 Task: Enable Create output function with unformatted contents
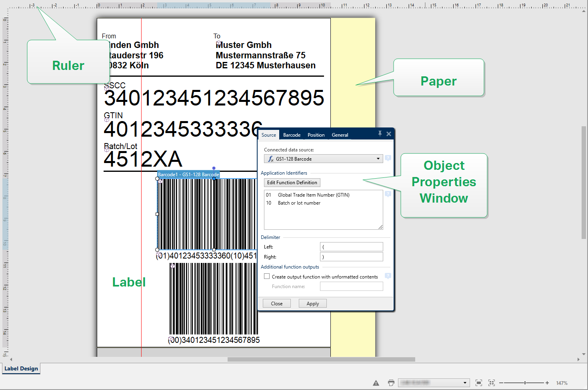pyautogui.click(x=267, y=277)
